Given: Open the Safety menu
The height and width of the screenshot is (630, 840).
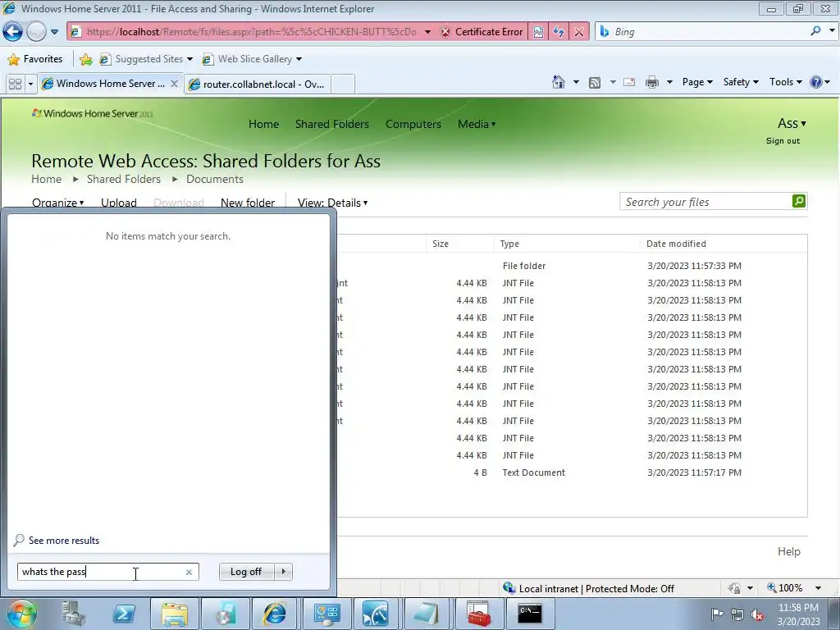Looking at the screenshot, I should (x=741, y=82).
